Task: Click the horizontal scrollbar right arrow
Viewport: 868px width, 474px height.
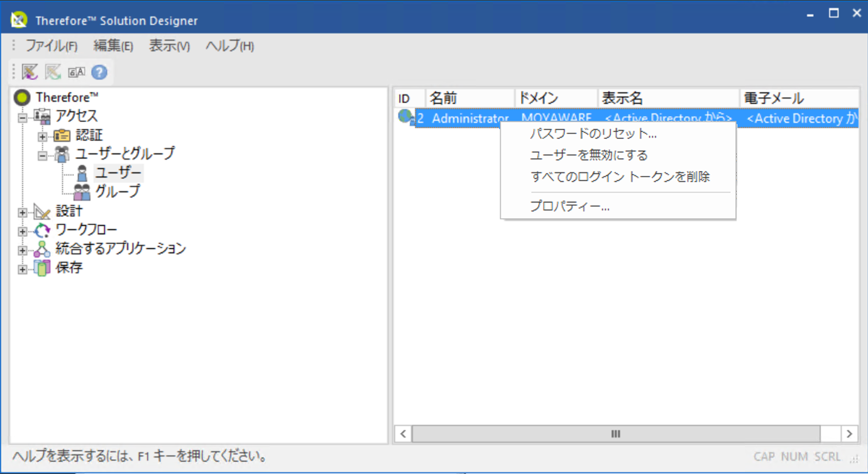Action: coord(849,434)
